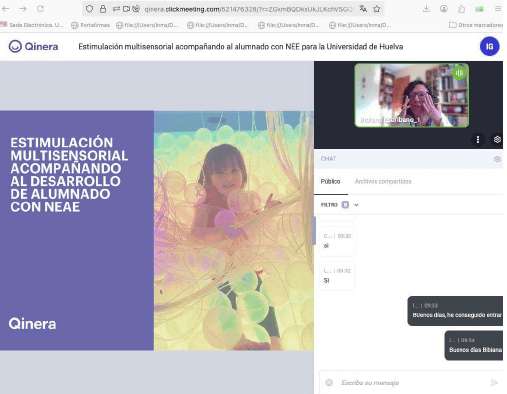Open the first file:///Users bookmark

click(x=147, y=25)
